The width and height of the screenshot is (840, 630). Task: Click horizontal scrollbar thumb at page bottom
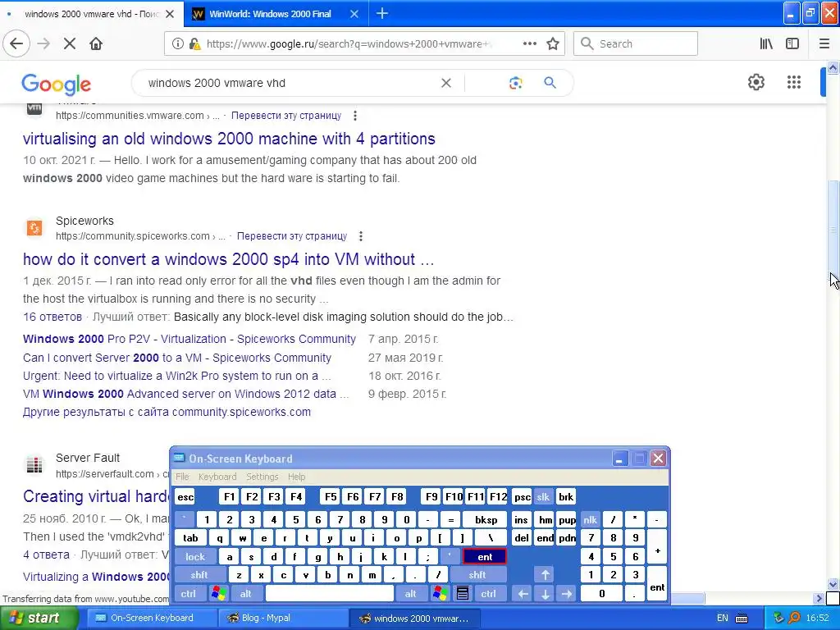(x=687, y=598)
